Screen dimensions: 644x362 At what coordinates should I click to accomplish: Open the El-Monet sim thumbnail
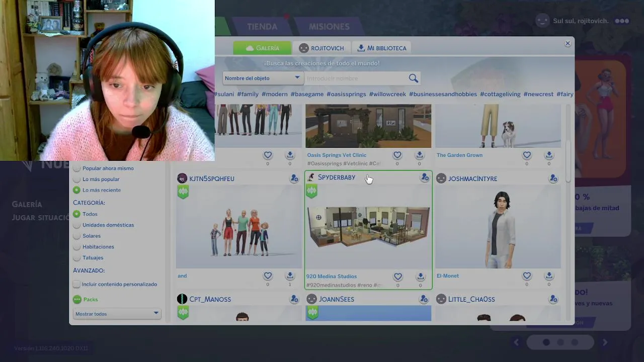point(498,226)
